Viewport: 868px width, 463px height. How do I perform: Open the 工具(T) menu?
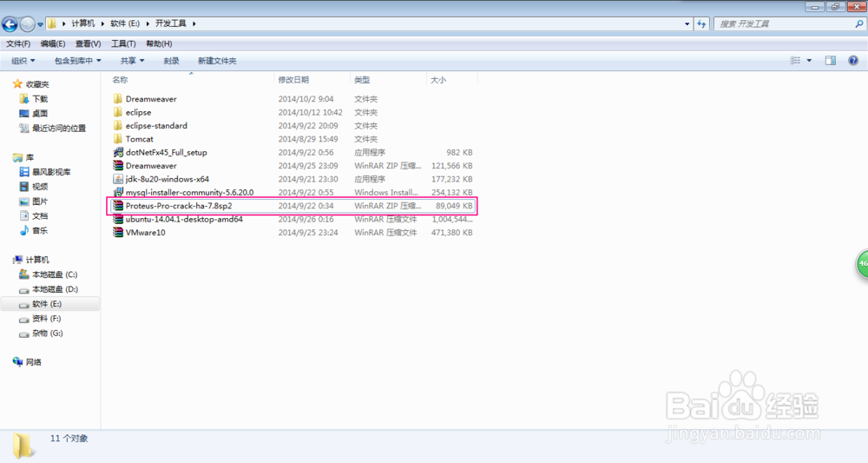pos(123,43)
